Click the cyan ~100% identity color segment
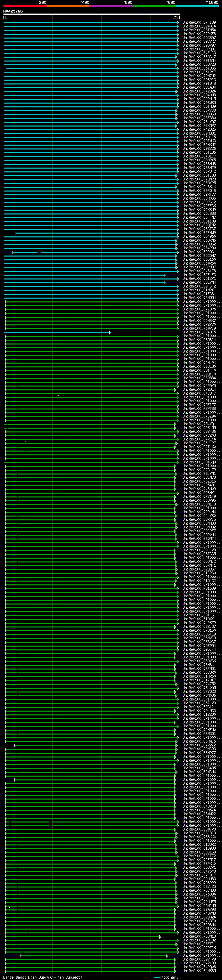 pos(197,6)
